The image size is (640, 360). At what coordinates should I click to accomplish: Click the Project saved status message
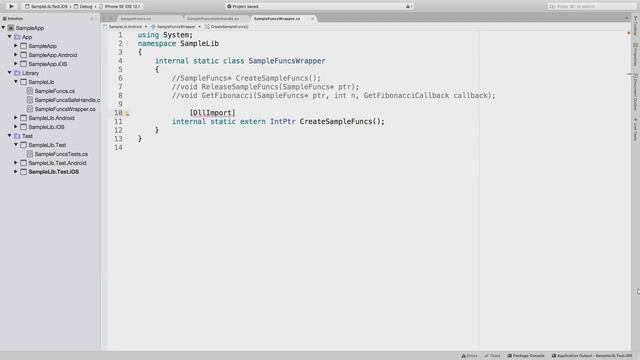point(243,7)
